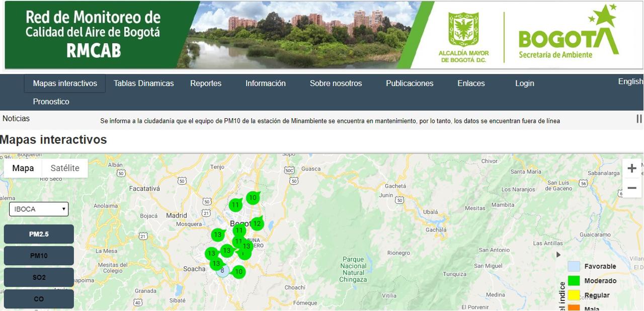644x311 pixels.
Task: Open the Reportes menu
Action: coord(206,84)
